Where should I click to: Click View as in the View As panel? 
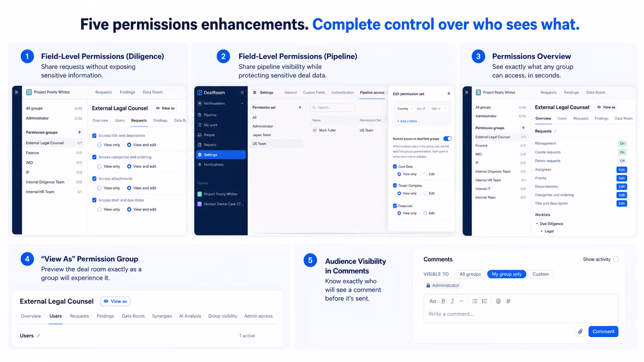pos(115,301)
